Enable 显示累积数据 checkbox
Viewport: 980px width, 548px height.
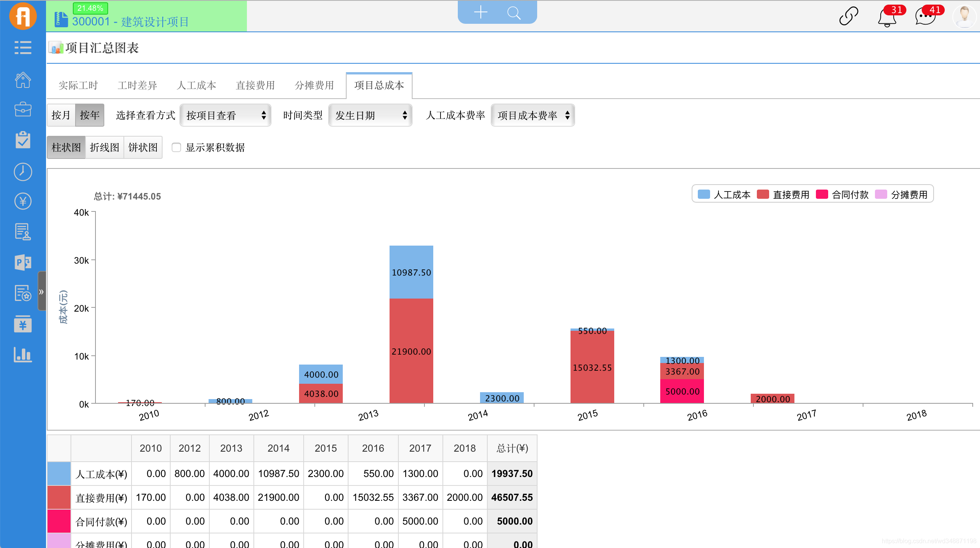(x=176, y=147)
